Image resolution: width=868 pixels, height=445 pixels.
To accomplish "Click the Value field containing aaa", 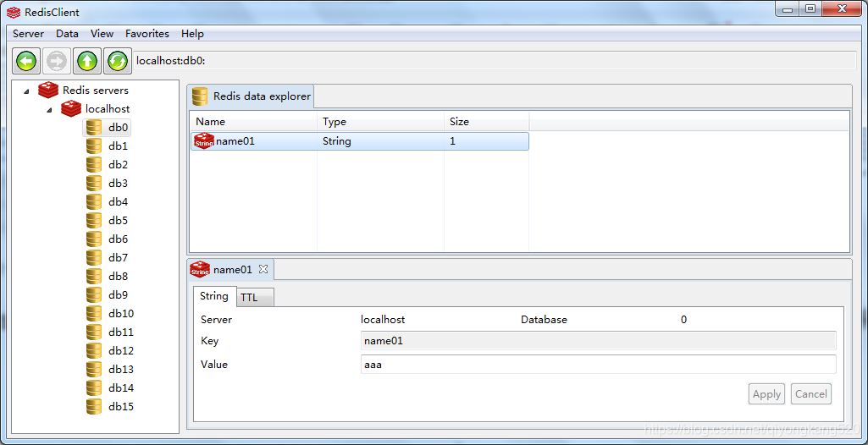I will [599, 365].
